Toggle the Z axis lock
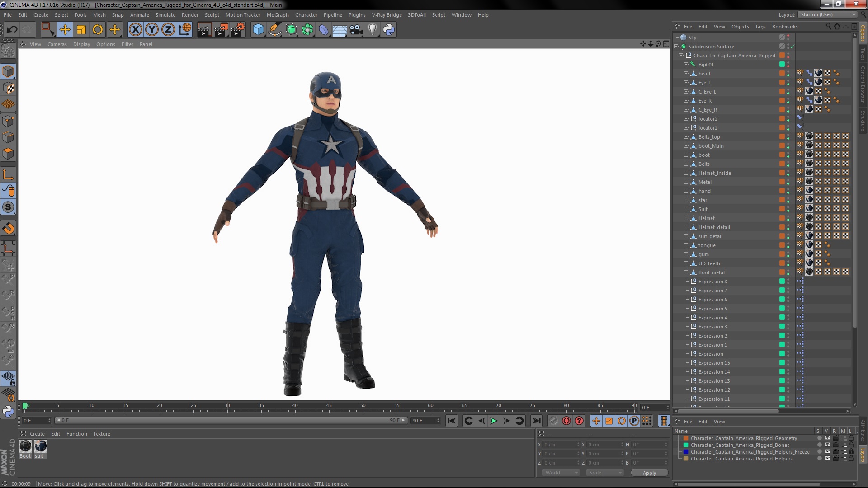Image resolution: width=868 pixels, height=488 pixels. [168, 30]
